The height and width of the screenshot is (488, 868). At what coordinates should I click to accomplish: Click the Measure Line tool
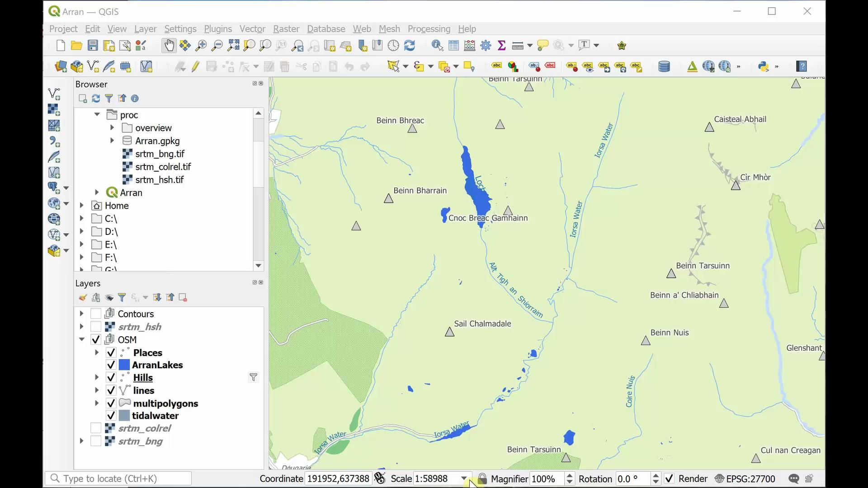[x=518, y=45]
